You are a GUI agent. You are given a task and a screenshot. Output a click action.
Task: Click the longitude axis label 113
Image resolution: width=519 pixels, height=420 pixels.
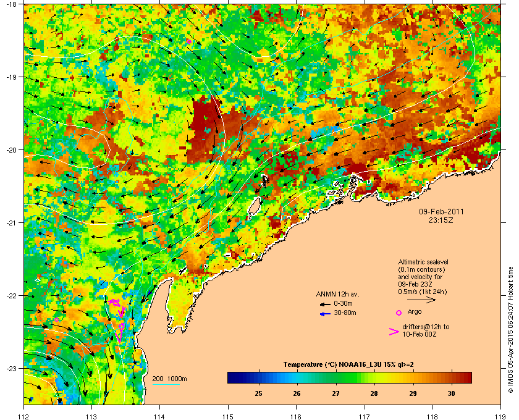[91, 416]
